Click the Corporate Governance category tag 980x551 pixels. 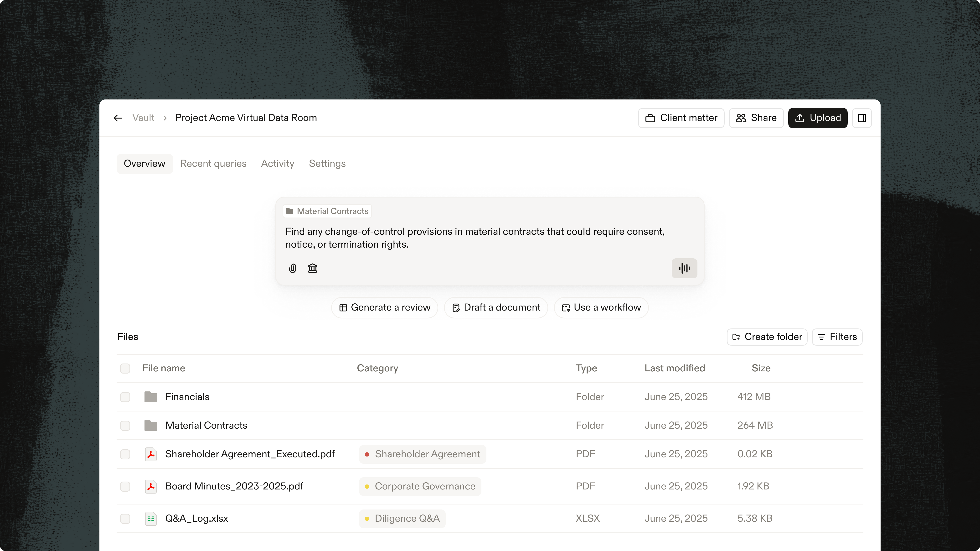pos(420,486)
